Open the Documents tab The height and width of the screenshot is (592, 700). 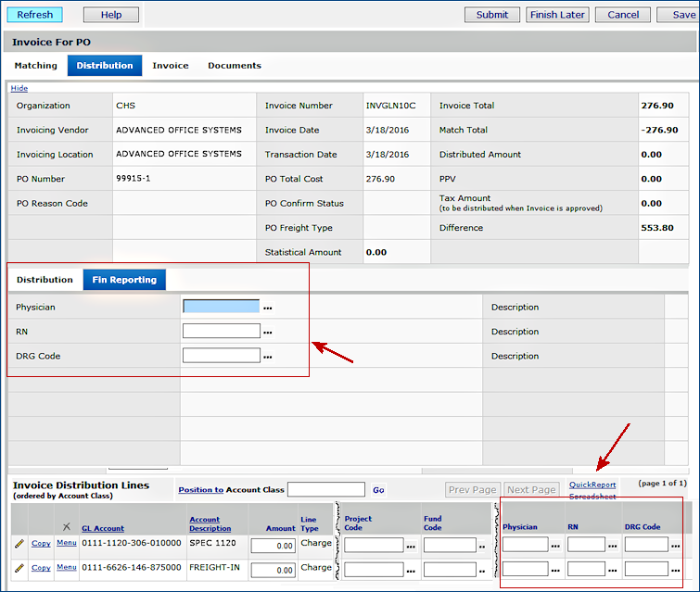coord(234,66)
